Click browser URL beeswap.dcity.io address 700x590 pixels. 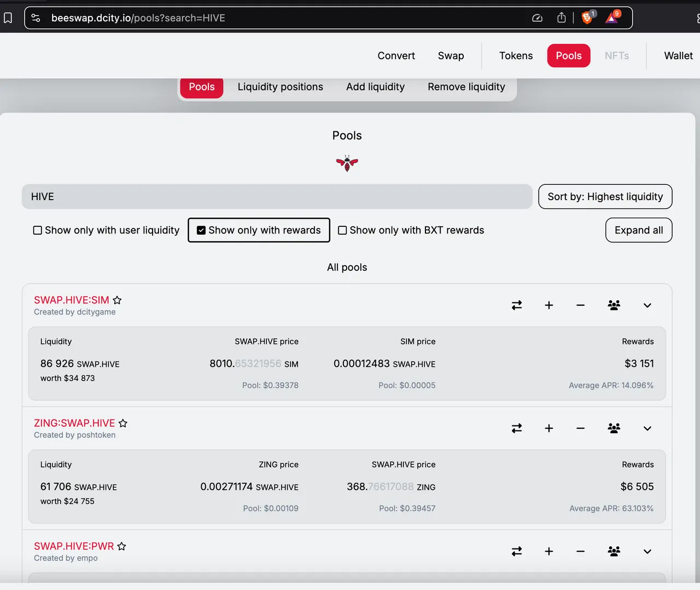pyautogui.click(x=138, y=18)
